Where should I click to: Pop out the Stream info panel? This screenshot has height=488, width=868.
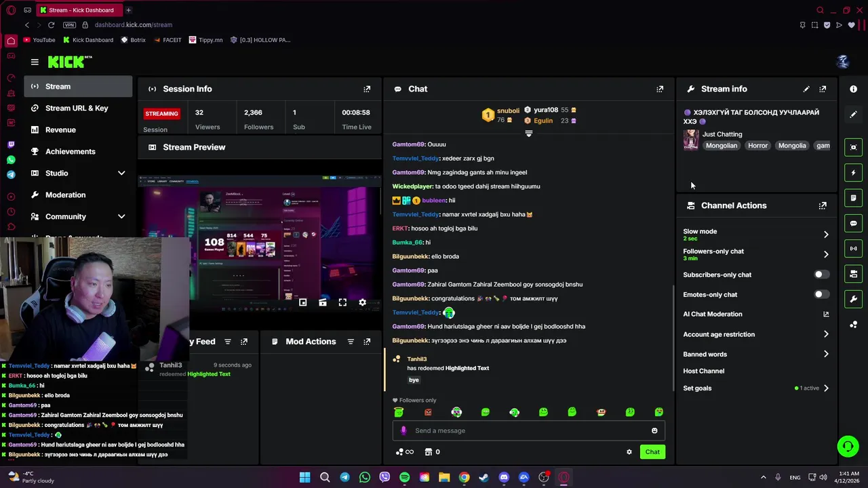[823, 89]
